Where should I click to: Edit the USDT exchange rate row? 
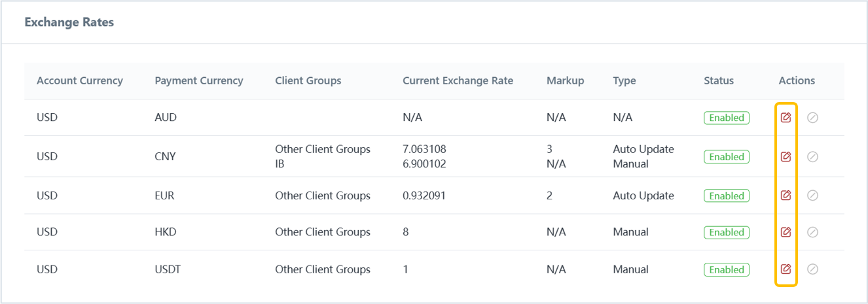coord(786,269)
